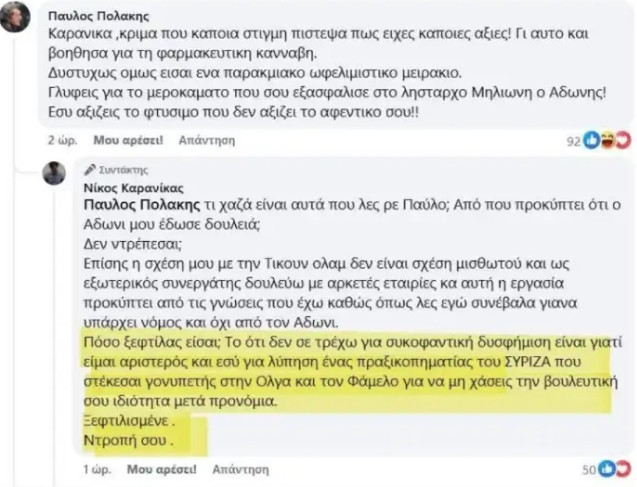Viewport: 637px width, 487px height.
Task: Open Νίκος Καρανίκας avatar thumbnail
Action: click(x=54, y=173)
